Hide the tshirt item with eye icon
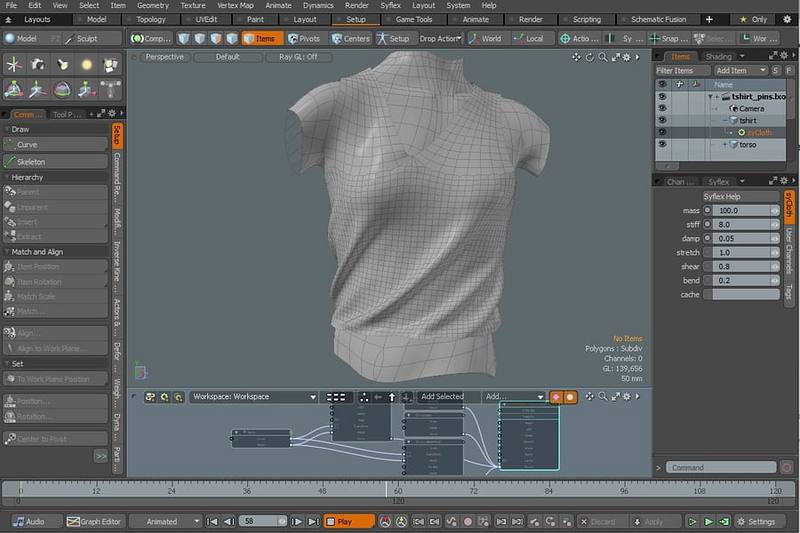The image size is (800, 533). pos(662,120)
